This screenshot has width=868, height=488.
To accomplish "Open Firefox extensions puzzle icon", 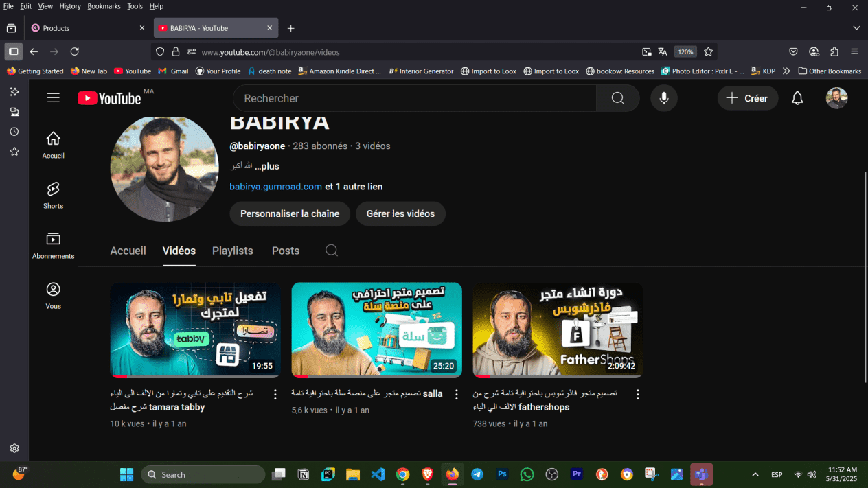I will [834, 51].
